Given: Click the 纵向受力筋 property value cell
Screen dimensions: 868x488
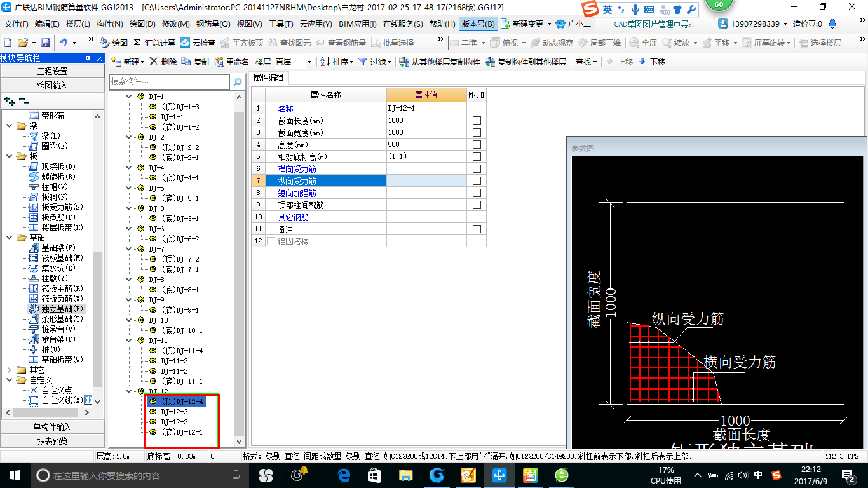Looking at the screenshot, I should coord(426,180).
